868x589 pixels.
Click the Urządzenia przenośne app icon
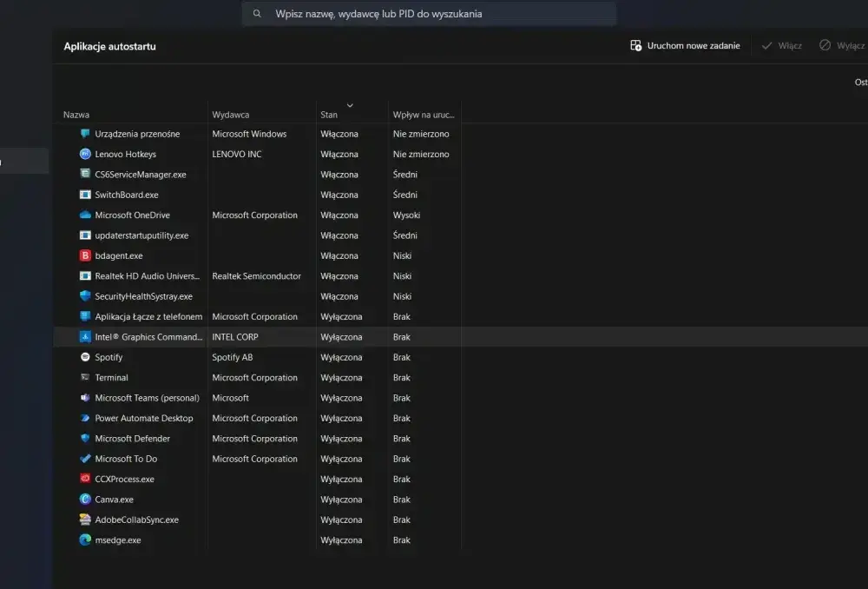tap(85, 134)
